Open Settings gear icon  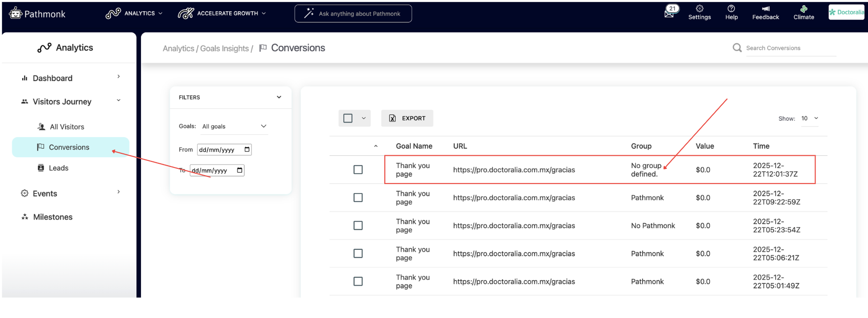(700, 9)
